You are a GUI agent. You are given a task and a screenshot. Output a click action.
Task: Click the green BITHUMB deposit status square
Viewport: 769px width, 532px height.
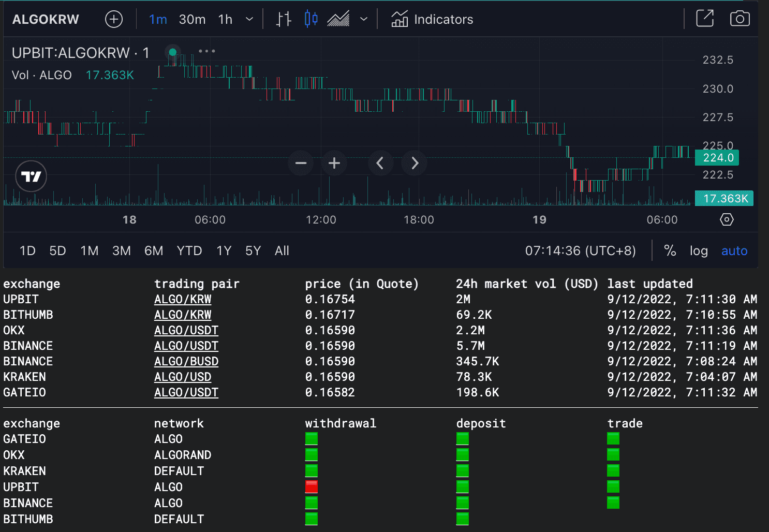[x=463, y=519]
